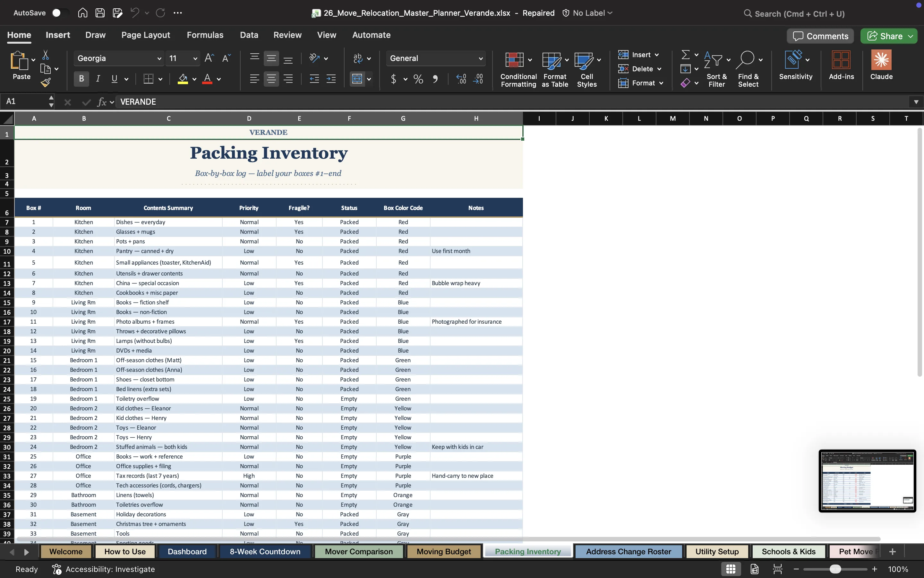
Task: Click the Share button
Action: [x=888, y=36]
